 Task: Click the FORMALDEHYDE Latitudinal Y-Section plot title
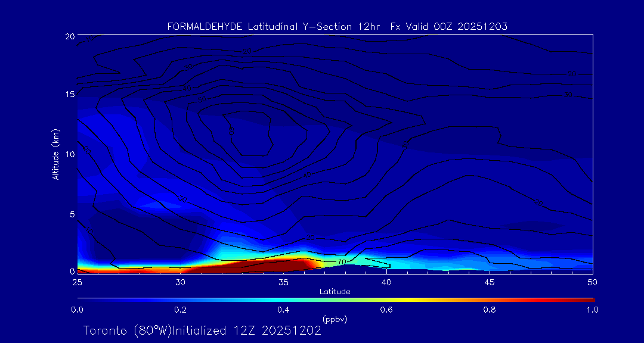pyautogui.click(x=338, y=27)
